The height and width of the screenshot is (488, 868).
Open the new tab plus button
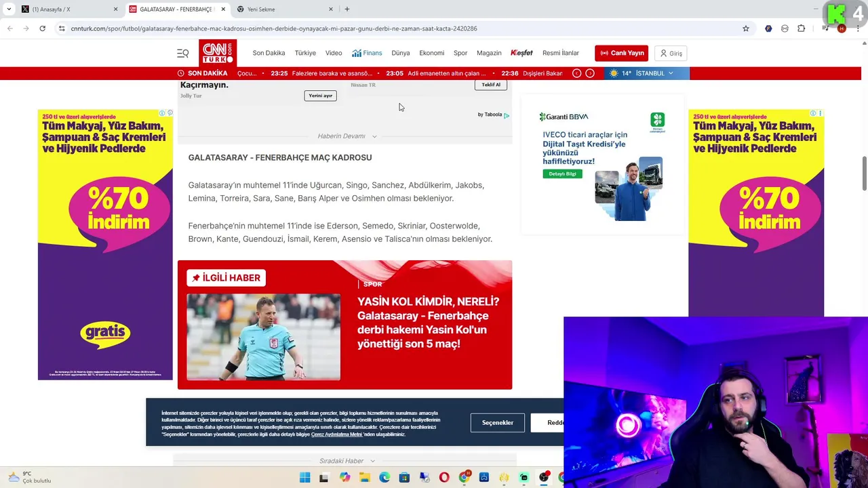click(347, 9)
